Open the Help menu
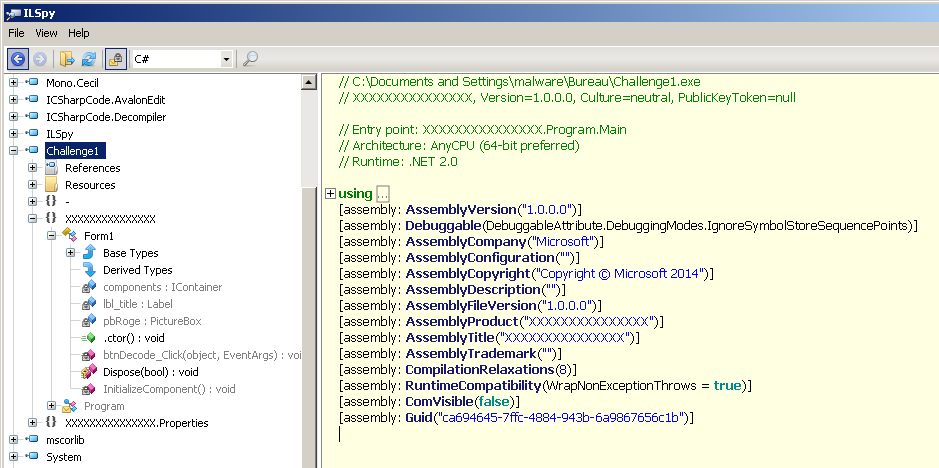 pos(79,33)
